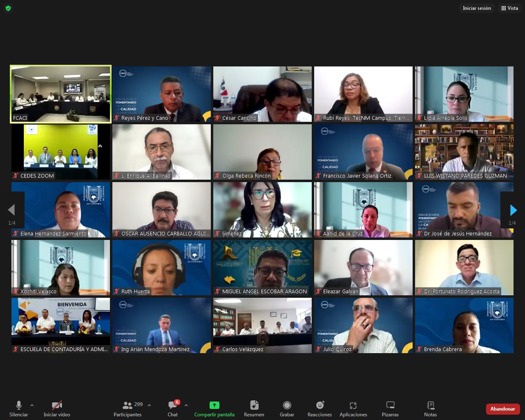This screenshot has width=525, height=420.
Task: Open the Vista layout menu
Action: 509,8
